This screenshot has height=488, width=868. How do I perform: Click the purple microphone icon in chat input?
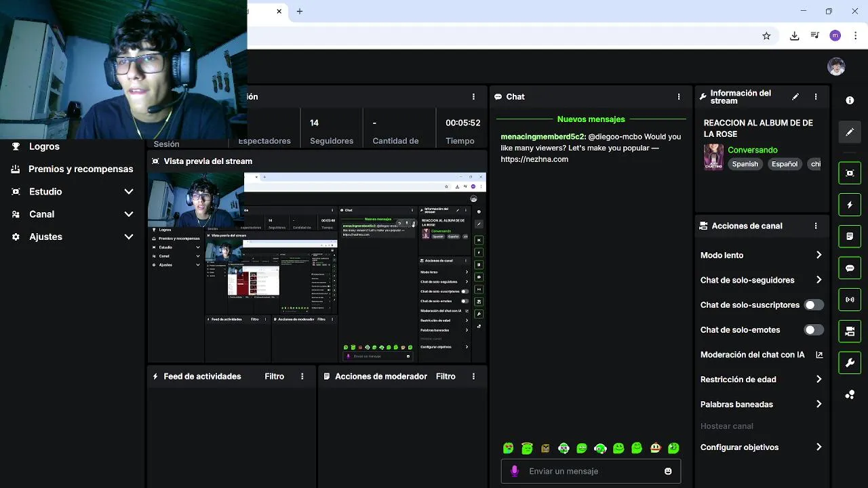pyautogui.click(x=515, y=471)
